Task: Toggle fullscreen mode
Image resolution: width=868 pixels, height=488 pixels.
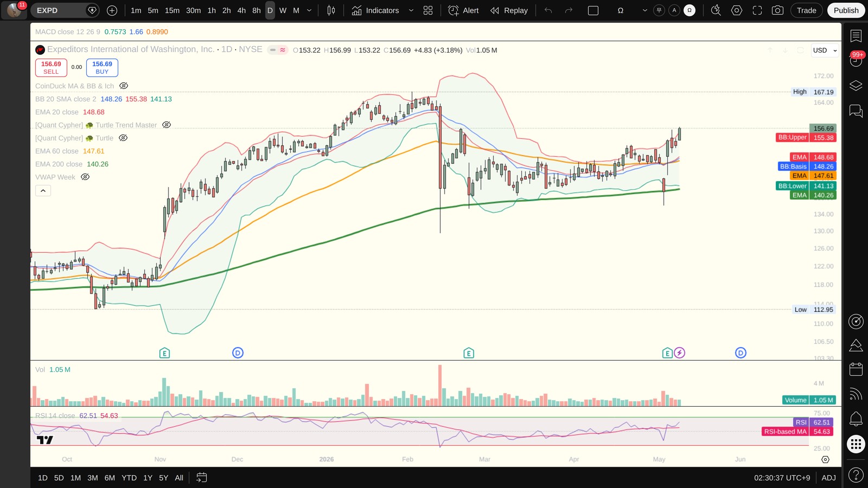Action: point(757,10)
